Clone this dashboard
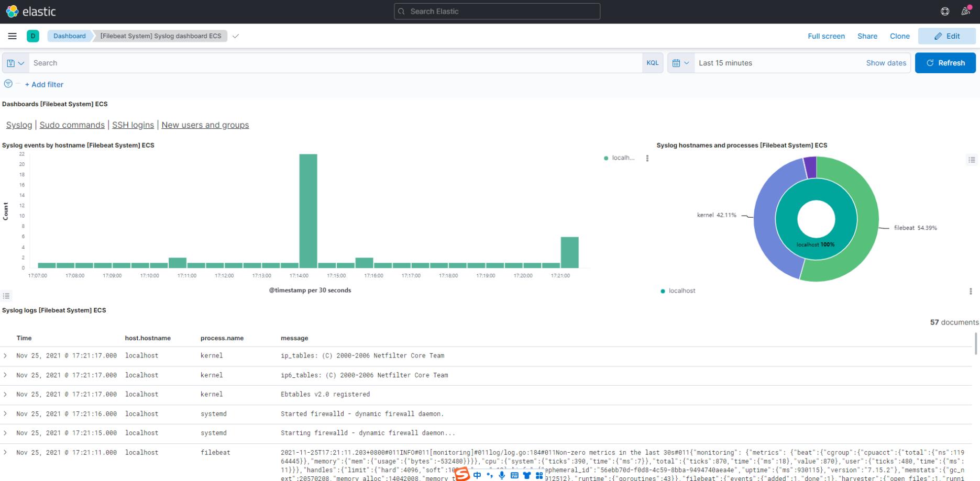The image size is (980, 481). coord(900,36)
